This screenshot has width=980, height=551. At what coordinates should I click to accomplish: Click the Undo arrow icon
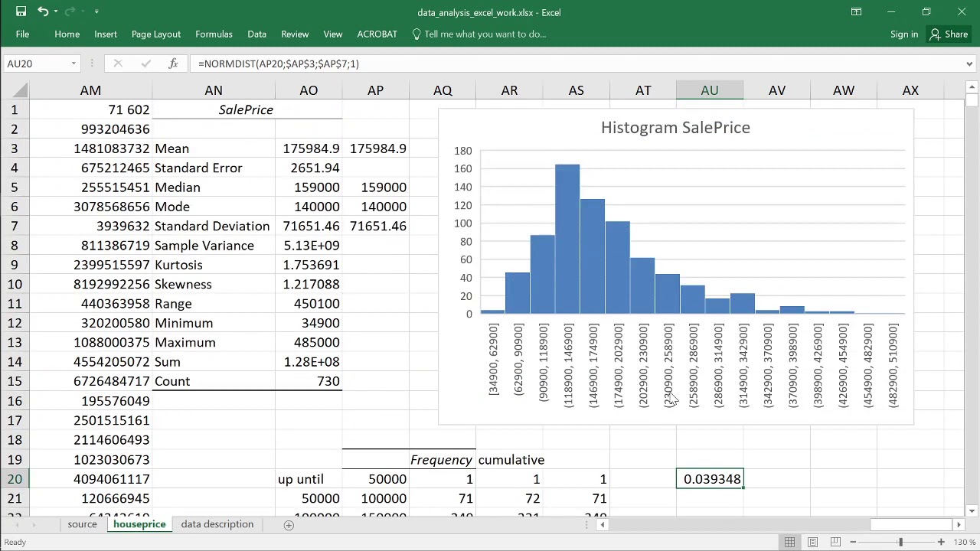point(43,11)
